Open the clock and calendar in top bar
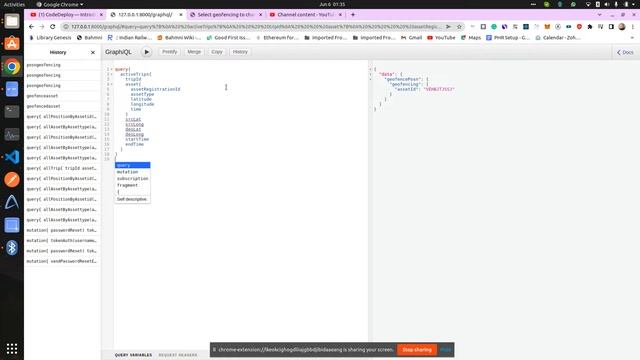 pyautogui.click(x=332, y=4)
